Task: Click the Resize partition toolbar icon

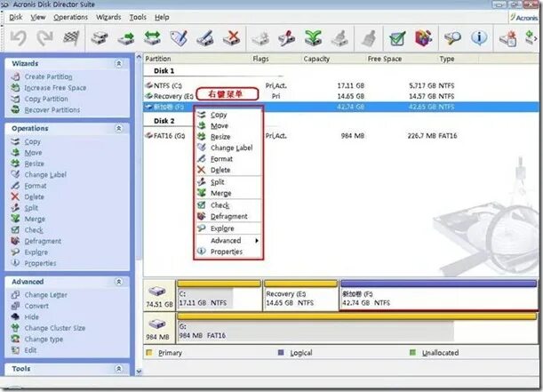Action: pos(152,38)
